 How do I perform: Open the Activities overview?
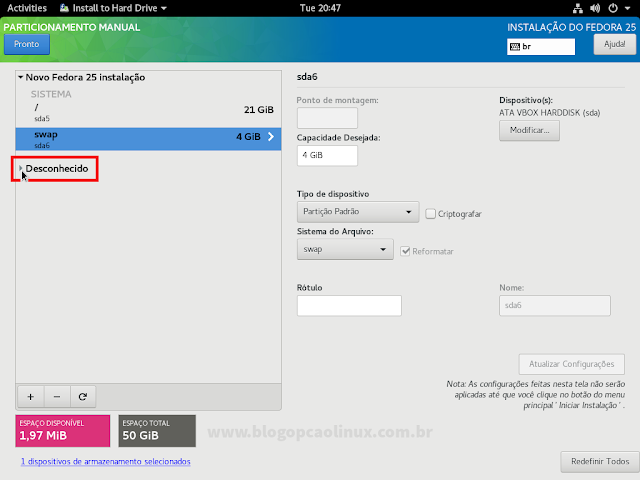coord(27,8)
